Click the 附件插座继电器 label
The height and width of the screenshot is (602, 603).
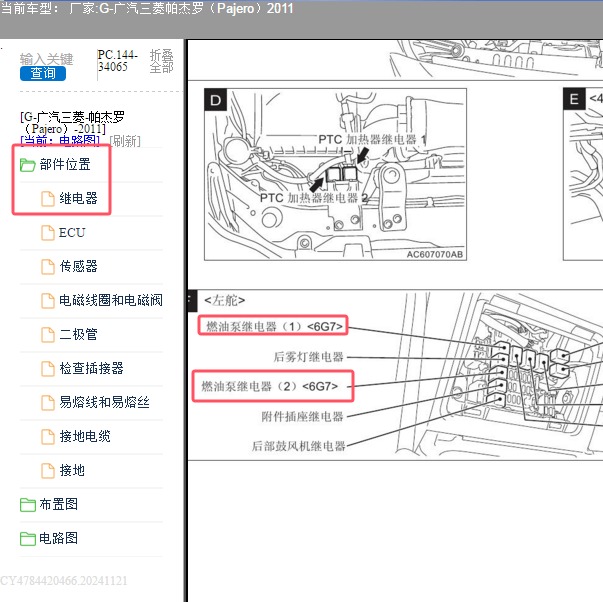click(302, 416)
